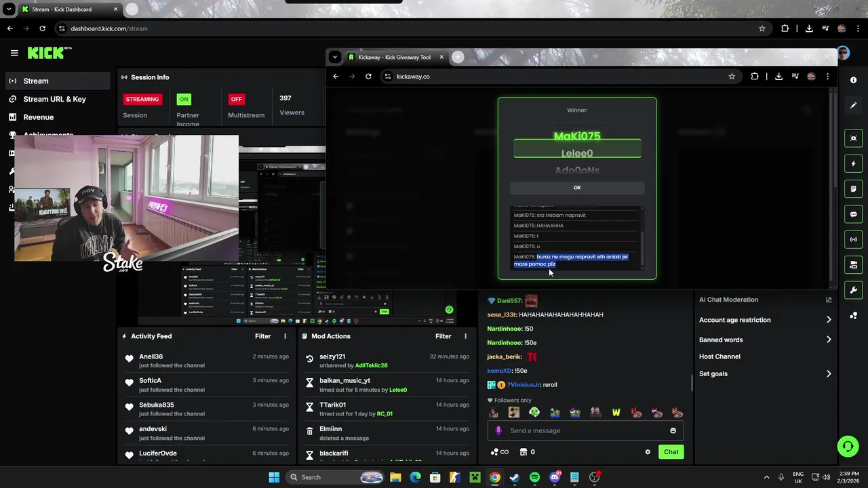Screen dimensions: 868x488
Task: Open Mod Actions three-dot menu
Action: tap(465, 336)
